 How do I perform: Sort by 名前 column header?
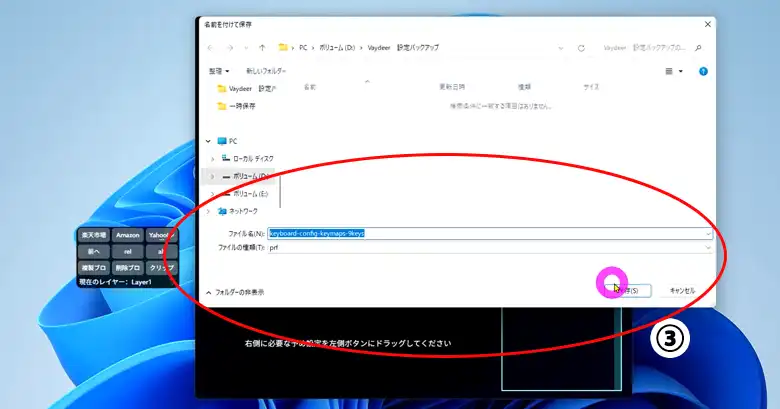click(x=309, y=87)
